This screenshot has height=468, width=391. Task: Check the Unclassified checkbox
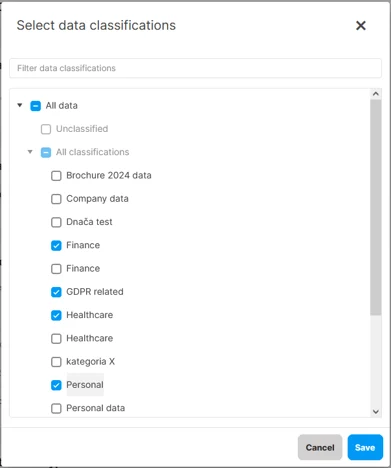click(46, 129)
